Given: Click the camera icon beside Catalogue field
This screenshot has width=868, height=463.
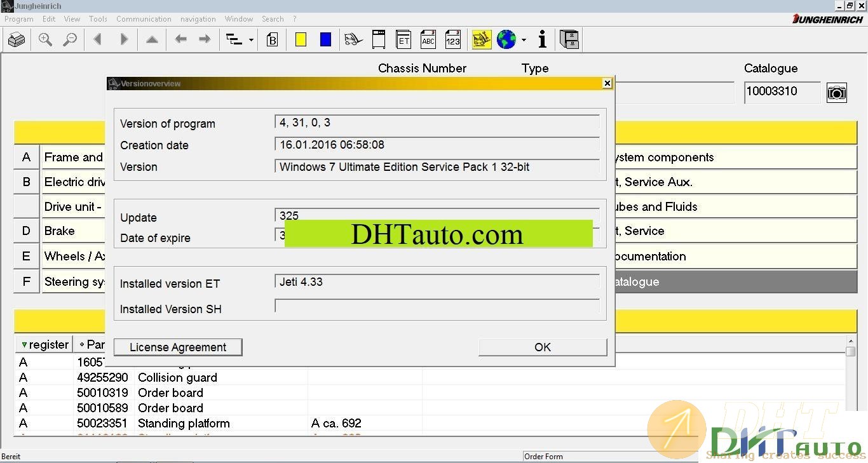Looking at the screenshot, I should pyautogui.click(x=837, y=93).
